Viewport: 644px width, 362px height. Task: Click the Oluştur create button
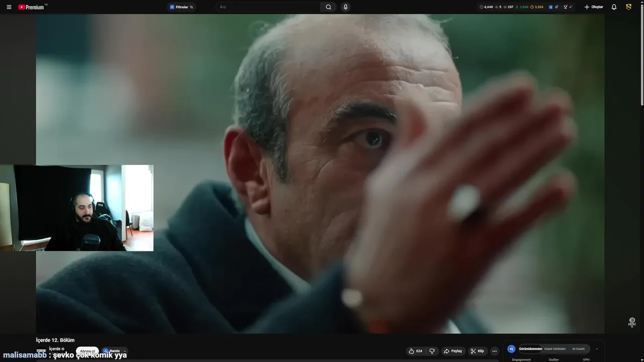click(594, 7)
